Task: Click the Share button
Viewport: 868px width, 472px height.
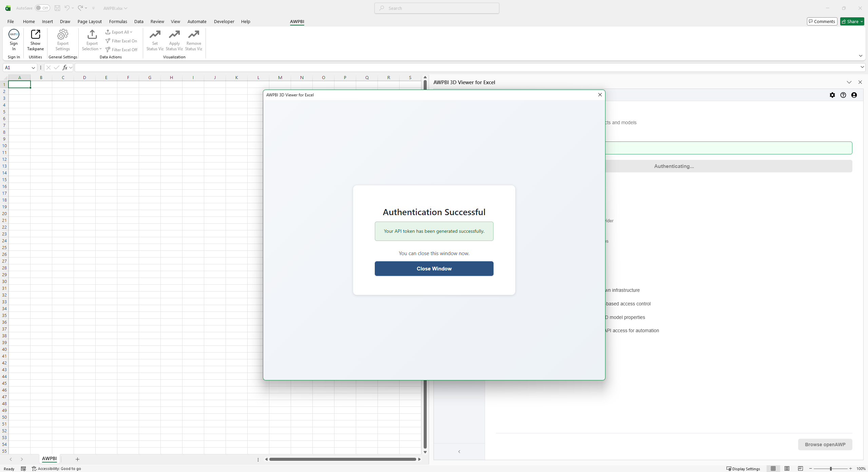Action: [x=852, y=21]
